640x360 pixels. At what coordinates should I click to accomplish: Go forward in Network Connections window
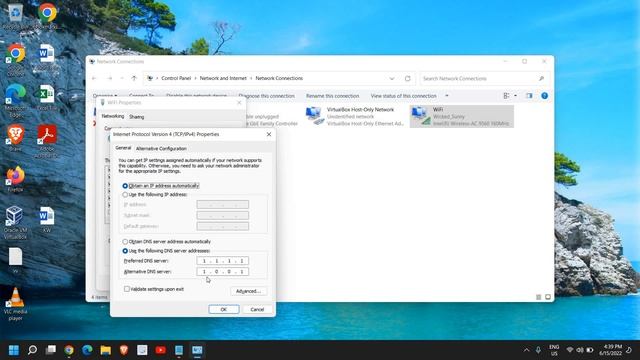point(109,78)
